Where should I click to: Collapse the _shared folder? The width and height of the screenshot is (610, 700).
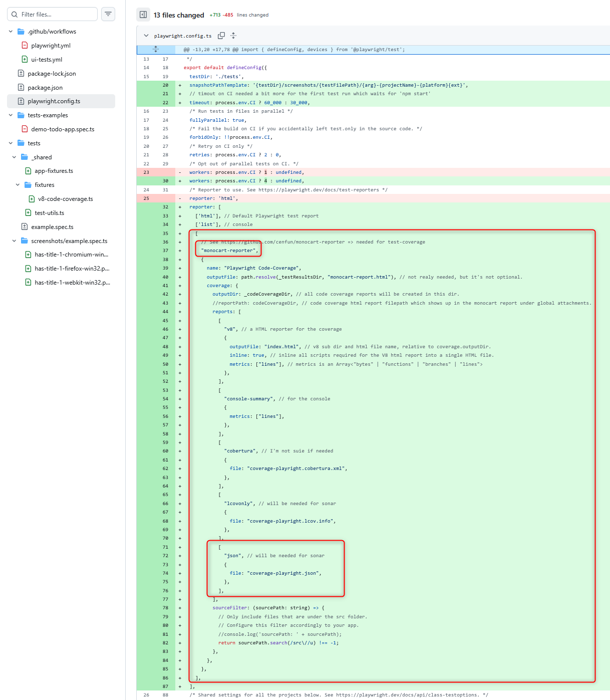[14, 157]
